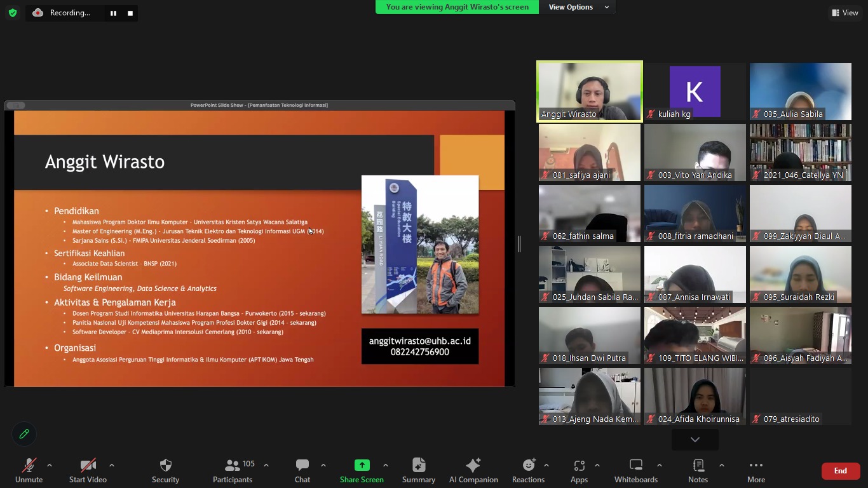Click the email anggitwirasto@uhb.ac.id
The image size is (868, 488).
[x=420, y=341]
